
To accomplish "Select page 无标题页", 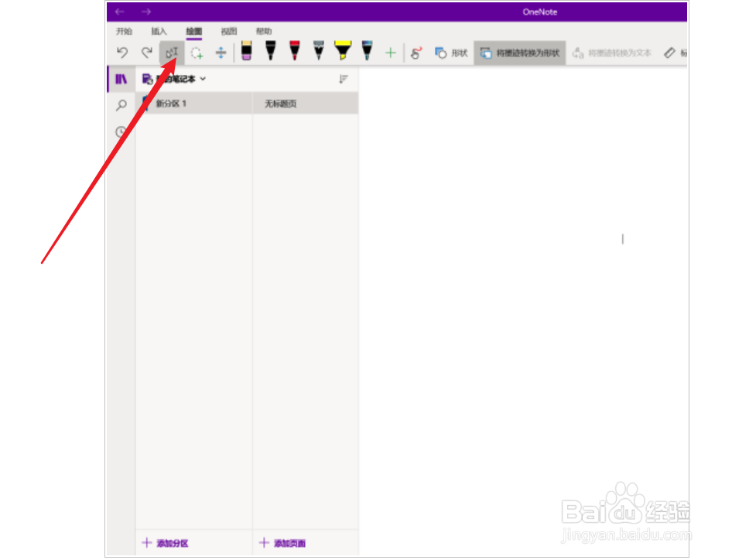I will pyautogui.click(x=306, y=103).
